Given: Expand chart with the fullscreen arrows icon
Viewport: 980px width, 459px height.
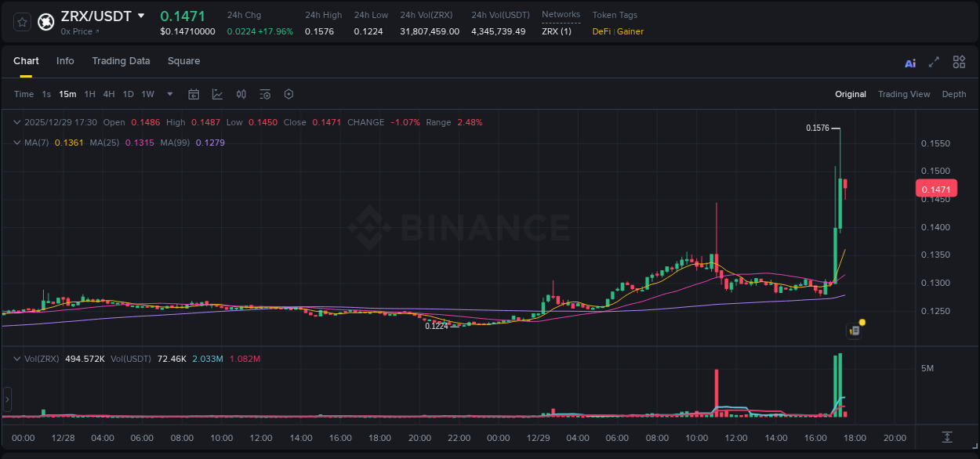Looking at the screenshot, I should click(x=935, y=61).
